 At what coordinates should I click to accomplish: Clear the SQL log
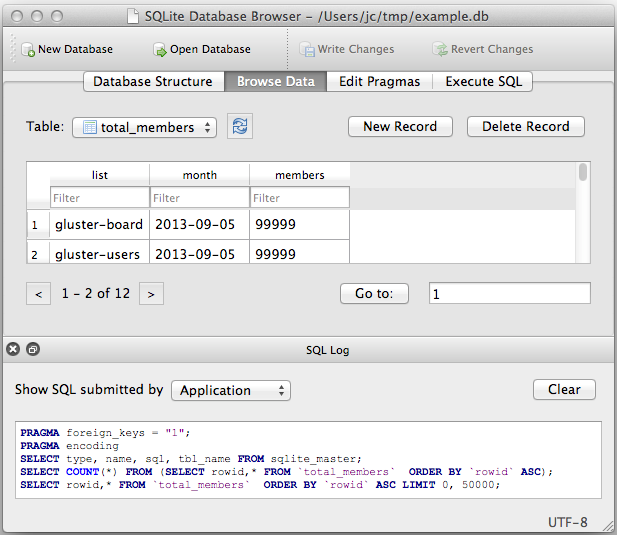click(564, 389)
